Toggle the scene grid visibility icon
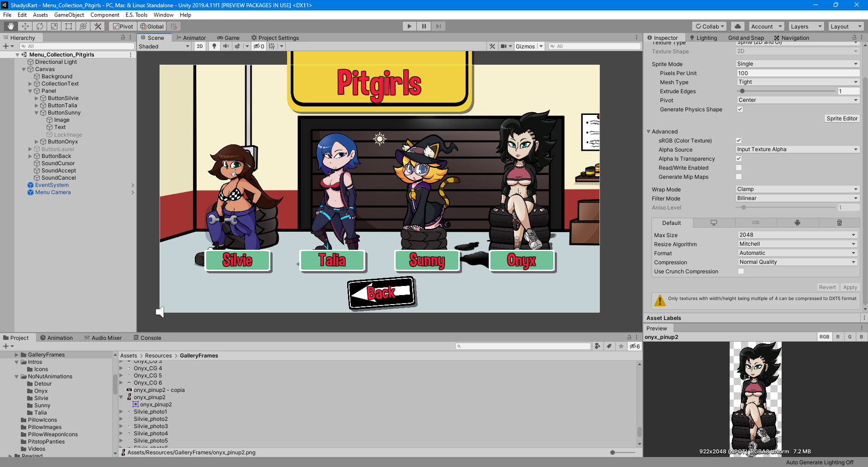Viewport: 868px width, 467px height. click(x=272, y=46)
